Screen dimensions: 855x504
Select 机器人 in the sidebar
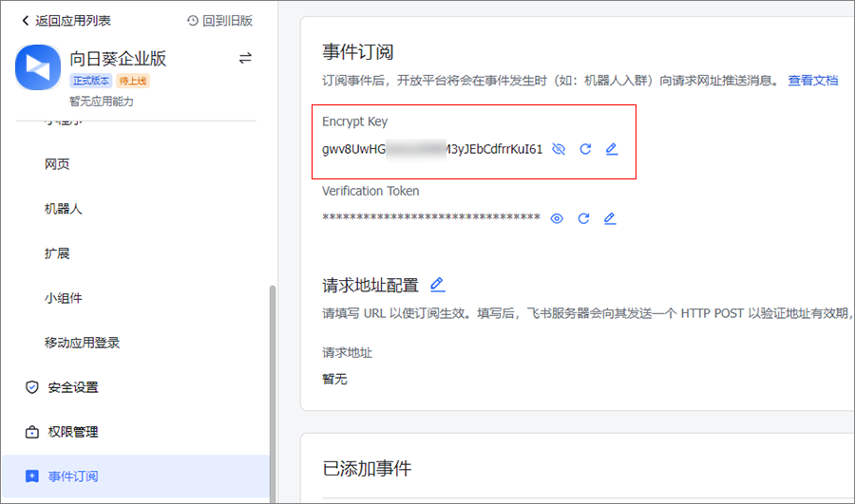(63, 209)
